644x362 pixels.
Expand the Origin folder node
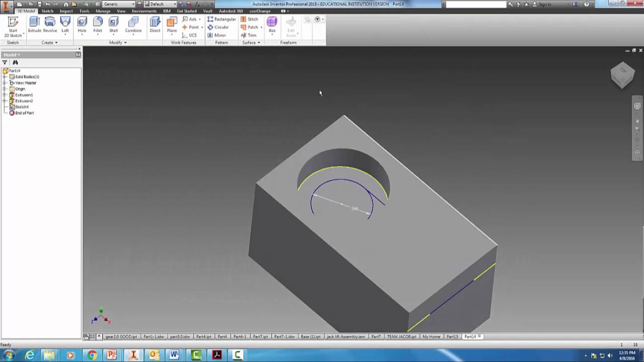pos(5,89)
